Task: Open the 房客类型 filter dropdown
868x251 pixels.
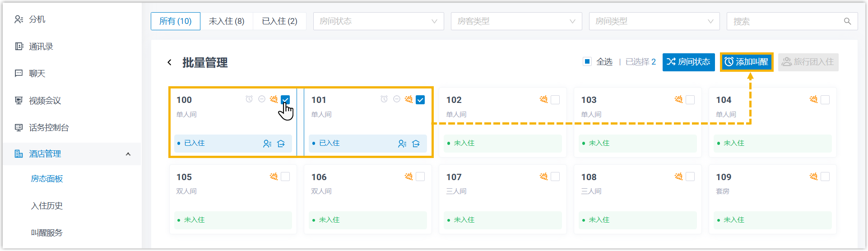Action: 516,21
